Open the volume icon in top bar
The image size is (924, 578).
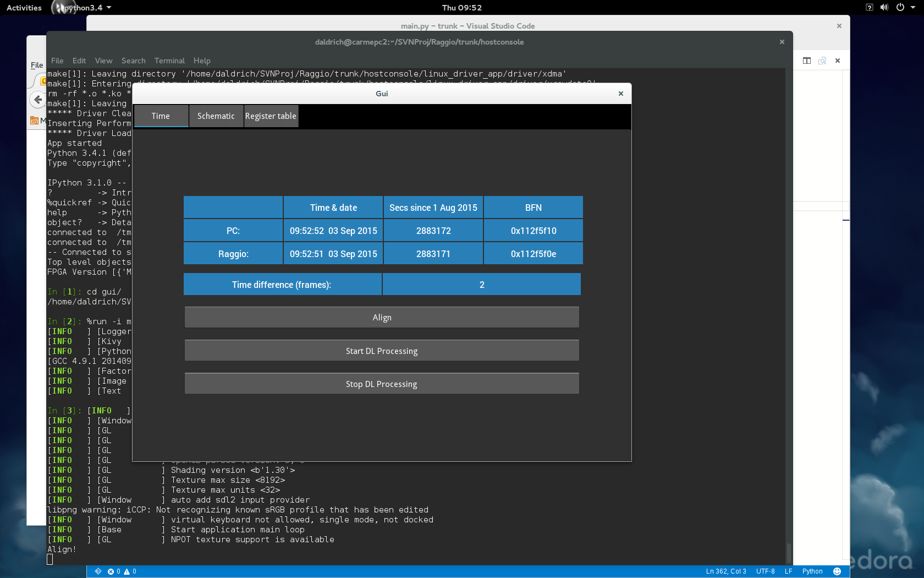884,8
